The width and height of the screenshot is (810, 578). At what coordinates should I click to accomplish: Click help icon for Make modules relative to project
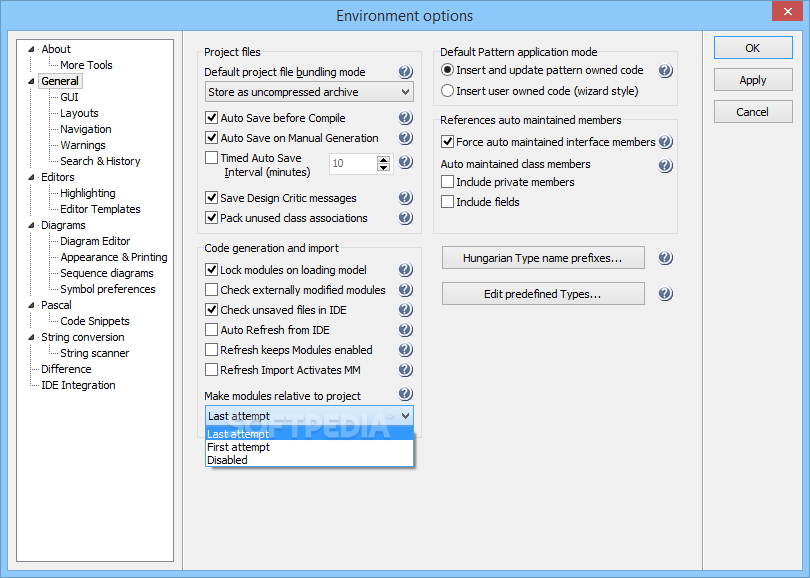tap(406, 394)
